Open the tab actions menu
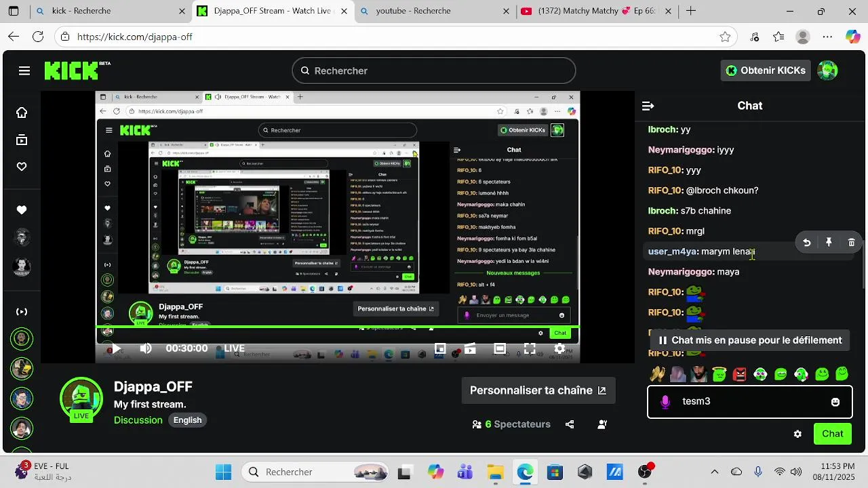Image resolution: width=868 pixels, height=488 pixels. tap(14, 11)
